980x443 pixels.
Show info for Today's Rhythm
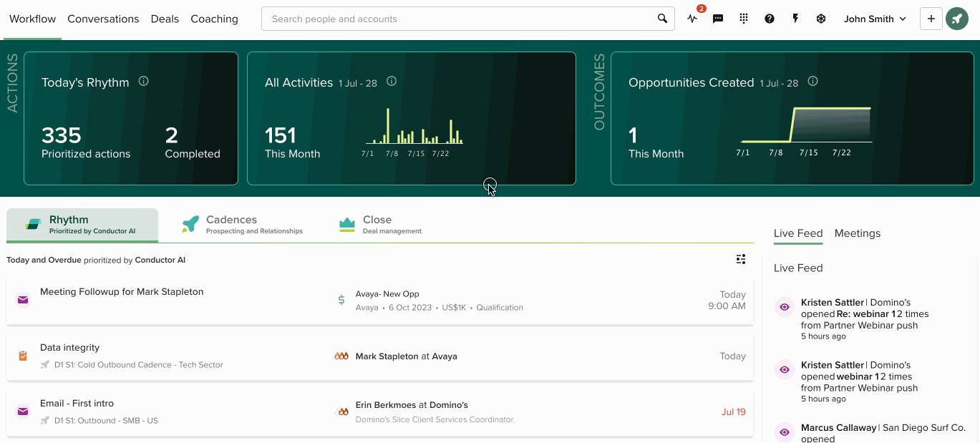pyautogui.click(x=143, y=82)
